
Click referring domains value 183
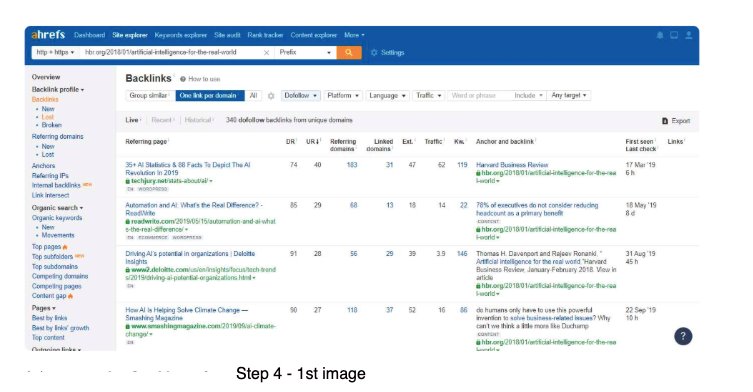click(352, 165)
